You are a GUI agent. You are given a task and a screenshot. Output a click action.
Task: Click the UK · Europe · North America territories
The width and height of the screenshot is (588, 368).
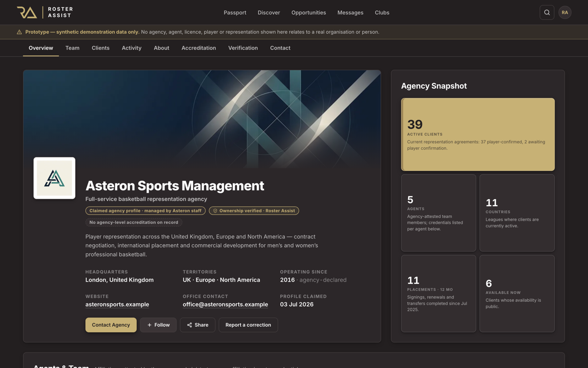click(221, 280)
